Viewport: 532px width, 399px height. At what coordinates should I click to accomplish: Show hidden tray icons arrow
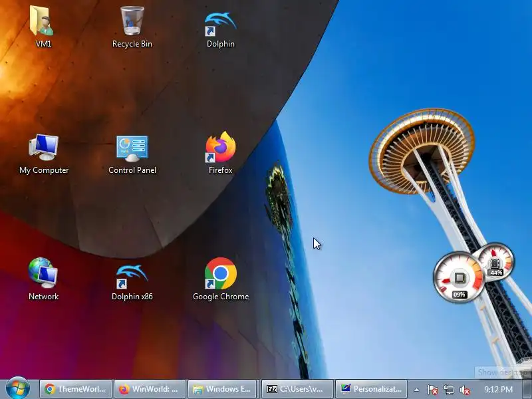[416, 390]
